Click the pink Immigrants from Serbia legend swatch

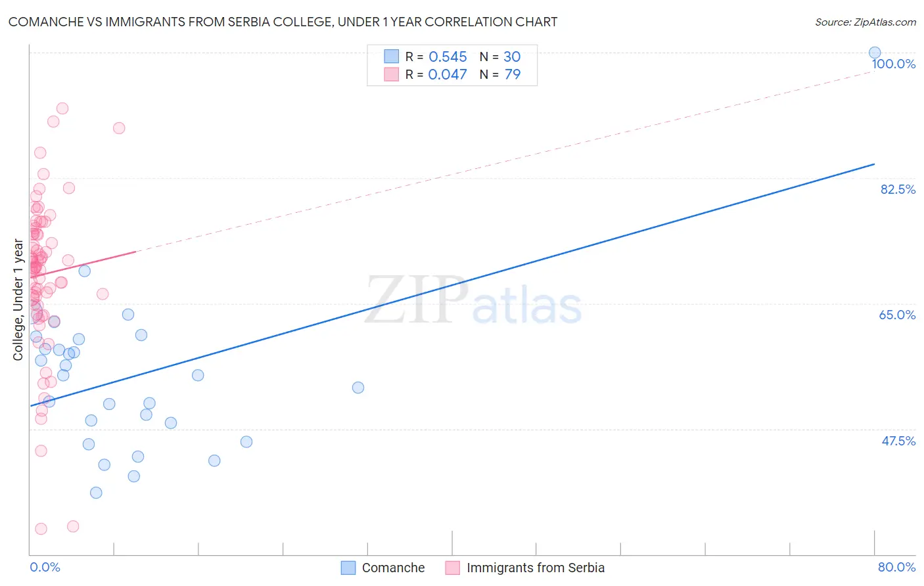[452, 568]
